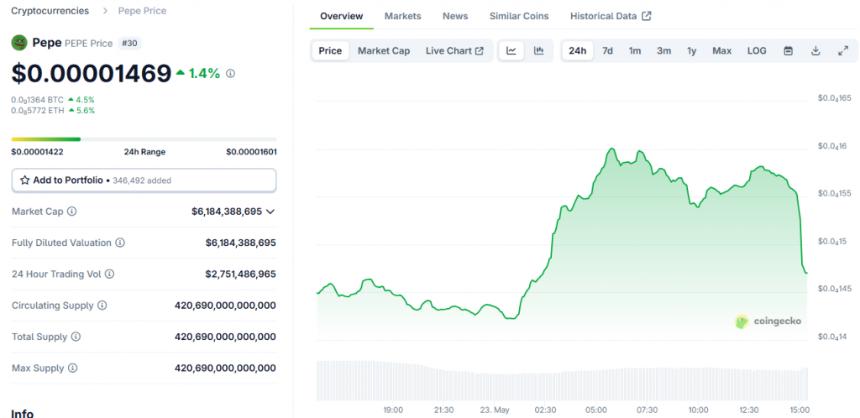860x418 pixels.
Task: Expand chart to fullscreen
Action: coord(843,50)
